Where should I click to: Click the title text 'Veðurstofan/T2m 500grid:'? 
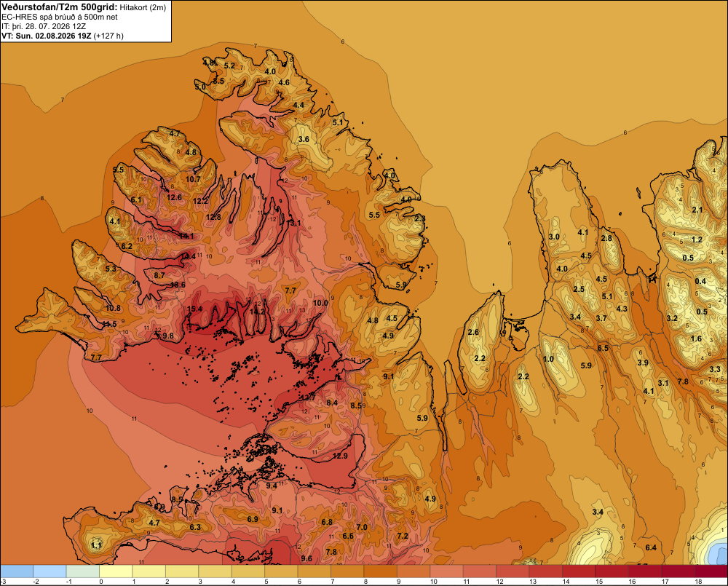point(60,7)
